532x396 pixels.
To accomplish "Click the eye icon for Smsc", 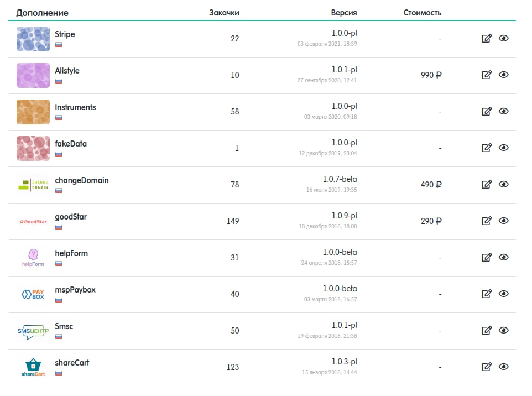I will [x=503, y=330].
